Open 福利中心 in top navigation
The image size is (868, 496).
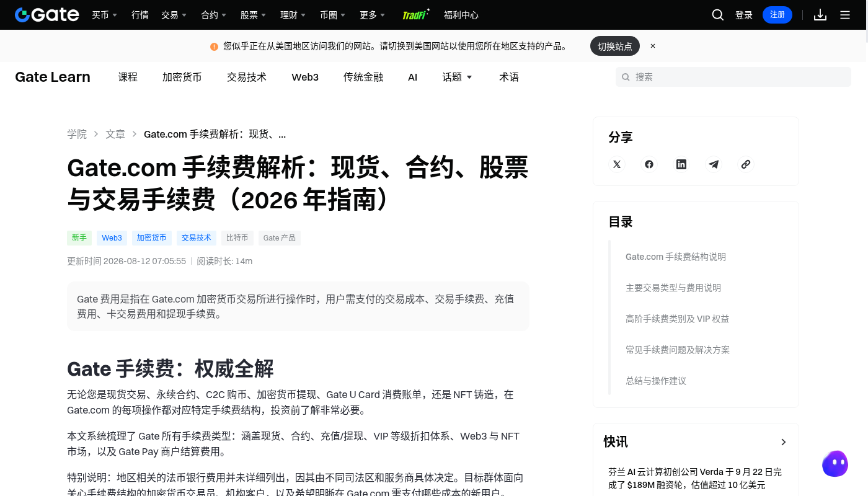pyautogui.click(x=461, y=15)
